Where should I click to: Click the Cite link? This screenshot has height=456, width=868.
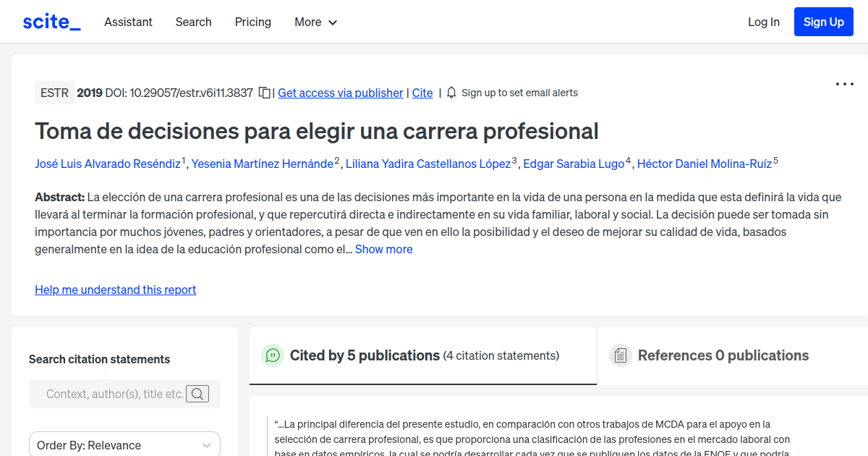pyautogui.click(x=422, y=93)
